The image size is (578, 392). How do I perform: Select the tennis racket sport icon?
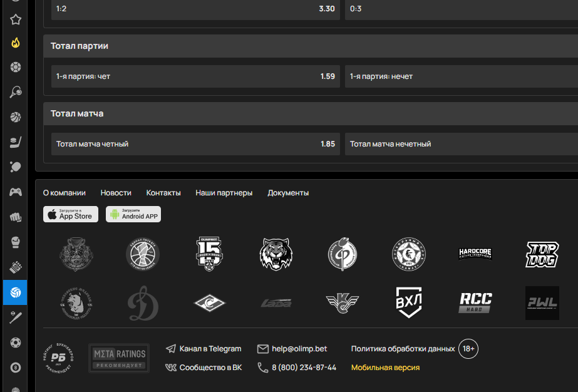[16, 92]
